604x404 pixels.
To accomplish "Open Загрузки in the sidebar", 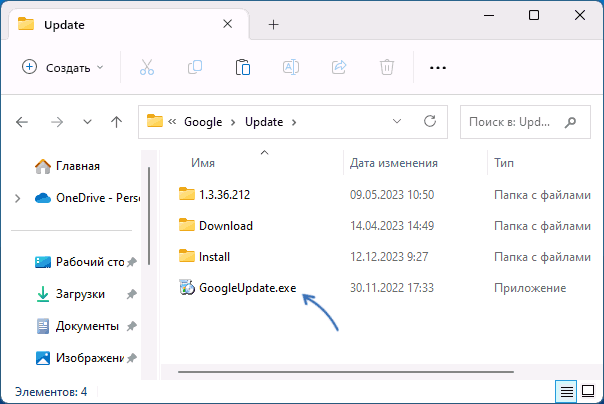I will 70,294.
